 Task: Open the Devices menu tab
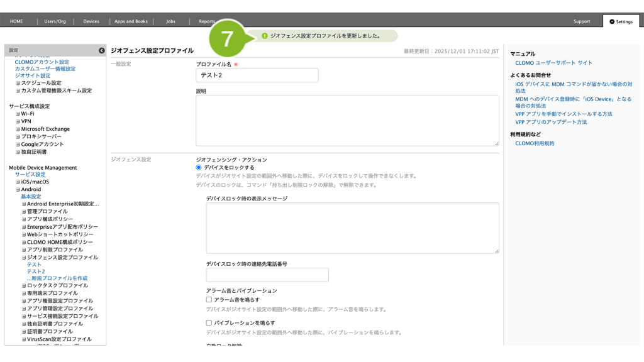coord(91,21)
